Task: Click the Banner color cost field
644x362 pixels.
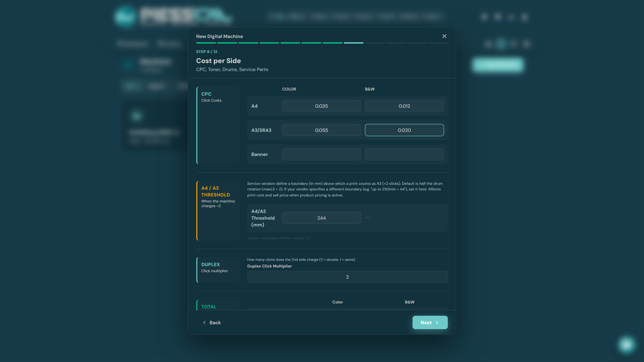Action: [x=321, y=154]
